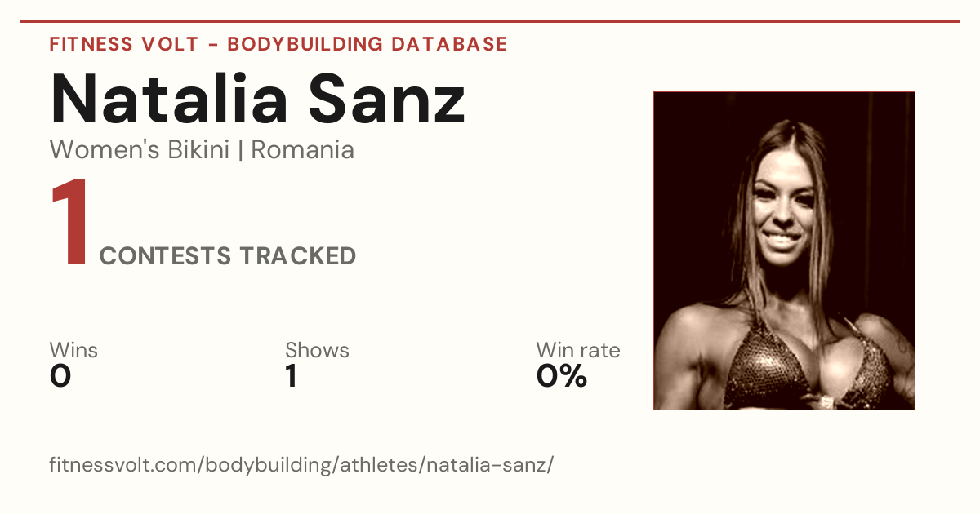Click the Wins value of zero
Viewport: 980px width, 514px height.
click(60, 376)
